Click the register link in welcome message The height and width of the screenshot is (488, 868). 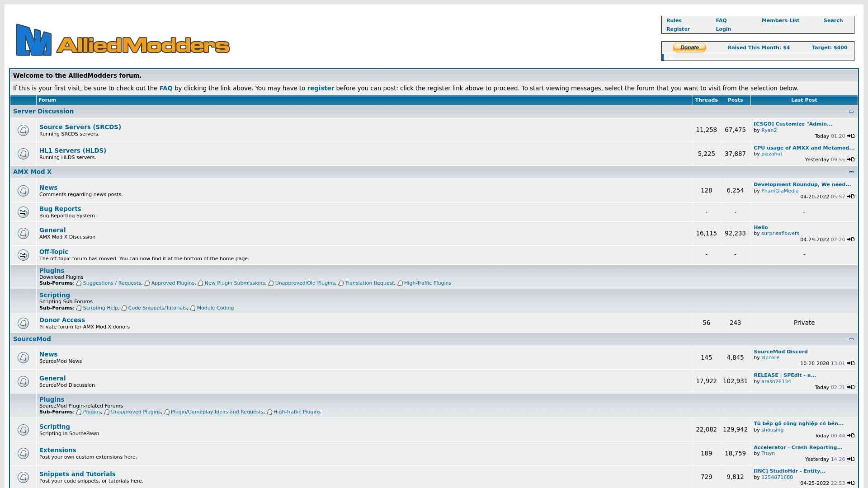click(321, 88)
